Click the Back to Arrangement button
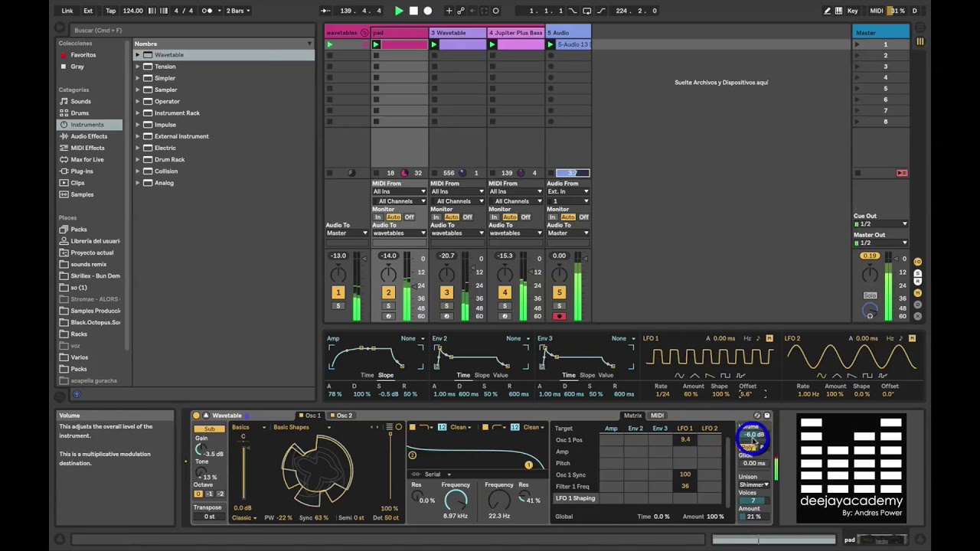This screenshot has height=551, width=980. click(901, 173)
